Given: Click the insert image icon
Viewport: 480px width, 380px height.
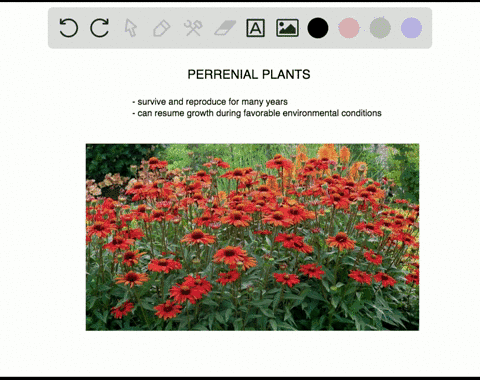Looking at the screenshot, I should click(287, 28).
